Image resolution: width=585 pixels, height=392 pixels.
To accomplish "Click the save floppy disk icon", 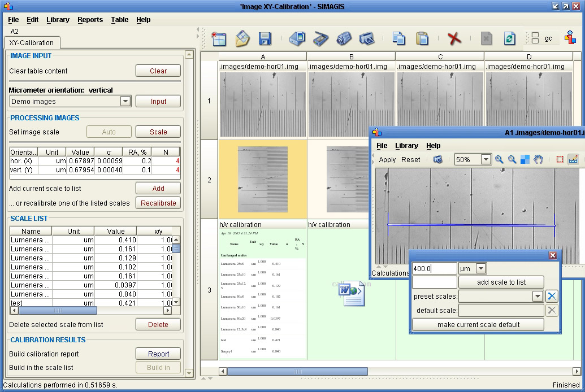I will (x=265, y=38).
